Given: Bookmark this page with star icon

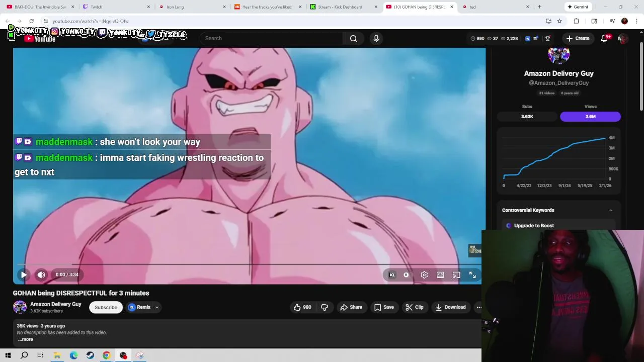Looking at the screenshot, I should 559,21.
